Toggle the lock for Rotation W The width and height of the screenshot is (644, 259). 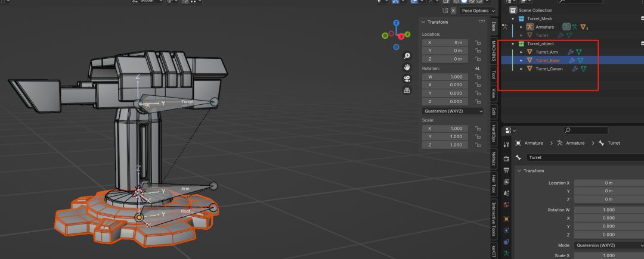(x=478, y=77)
